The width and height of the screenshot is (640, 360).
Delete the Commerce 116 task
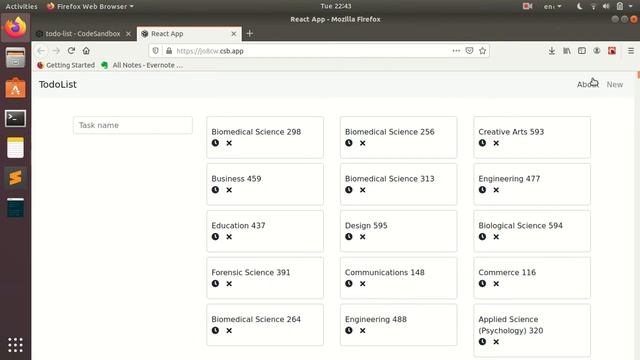[x=496, y=284]
